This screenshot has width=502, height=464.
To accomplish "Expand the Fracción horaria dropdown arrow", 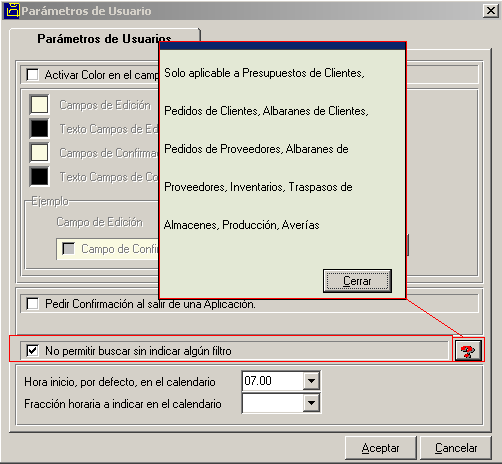I will (x=311, y=403).
